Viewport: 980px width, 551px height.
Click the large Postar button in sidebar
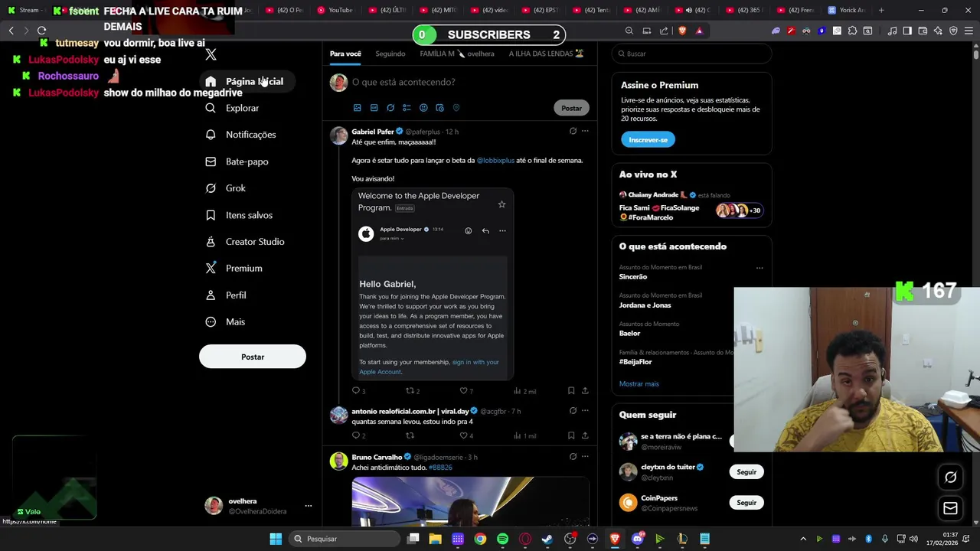[x=253, y=357]
